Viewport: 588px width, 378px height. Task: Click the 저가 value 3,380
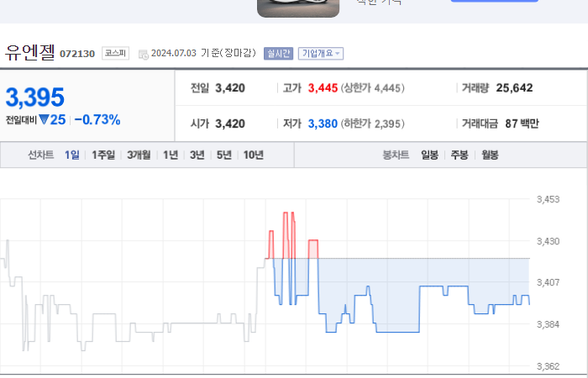pos(323,123)
